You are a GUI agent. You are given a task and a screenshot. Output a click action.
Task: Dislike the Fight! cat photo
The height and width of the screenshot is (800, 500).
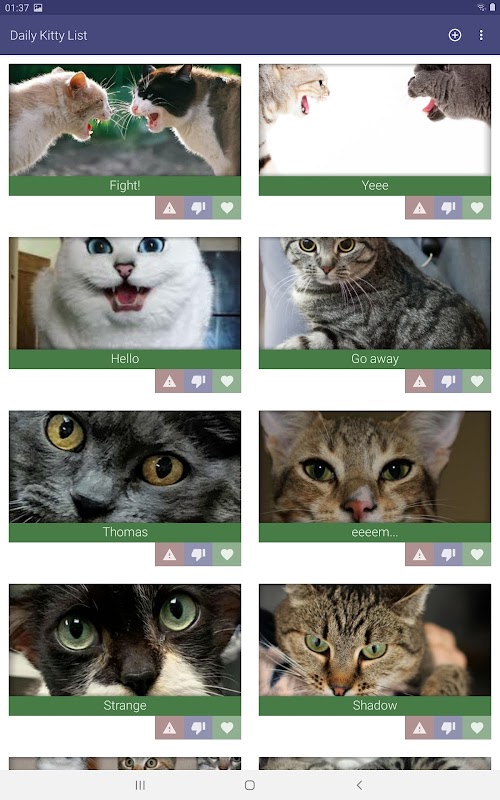point(198,208)
